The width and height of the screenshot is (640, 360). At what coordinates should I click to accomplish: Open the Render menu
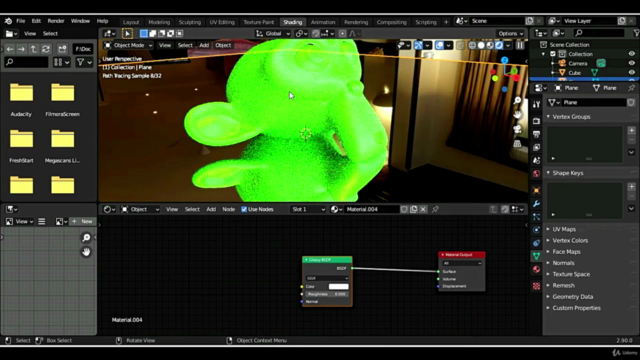[56, 21]
